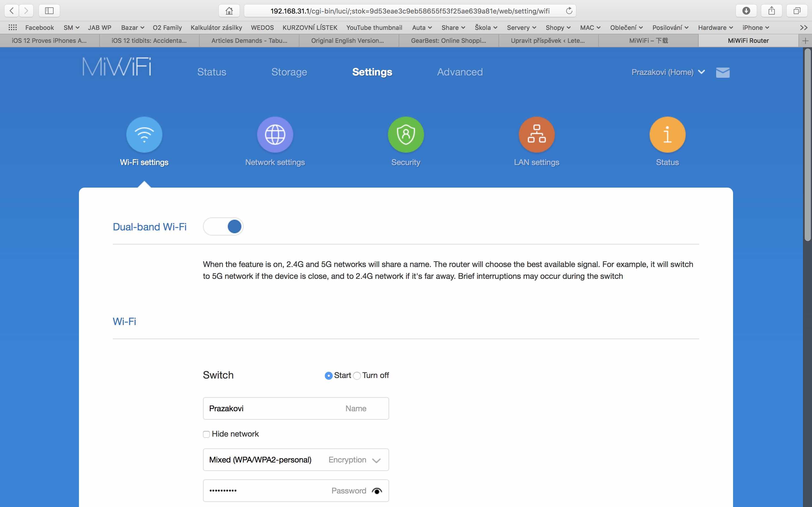The image size is (812, 507).
Task: Check the Hide network checkbox
Action: click(206, 434)
